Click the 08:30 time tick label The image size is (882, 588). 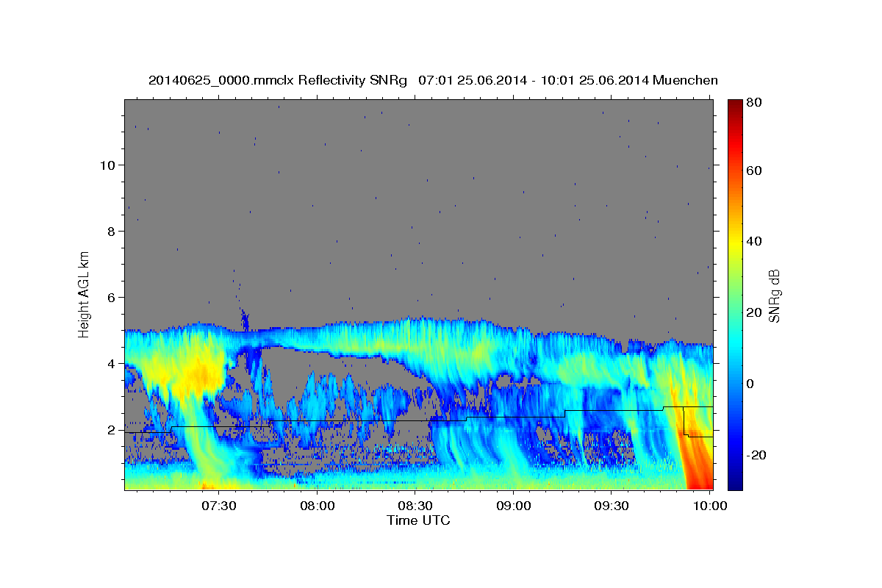pyautogui.click(x=415, y=506)
